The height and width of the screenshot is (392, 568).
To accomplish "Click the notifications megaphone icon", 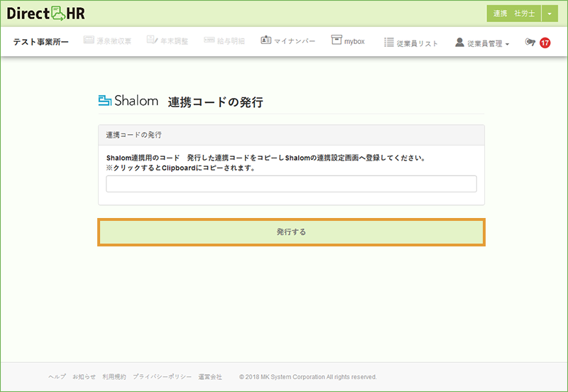I will (530, 43).
